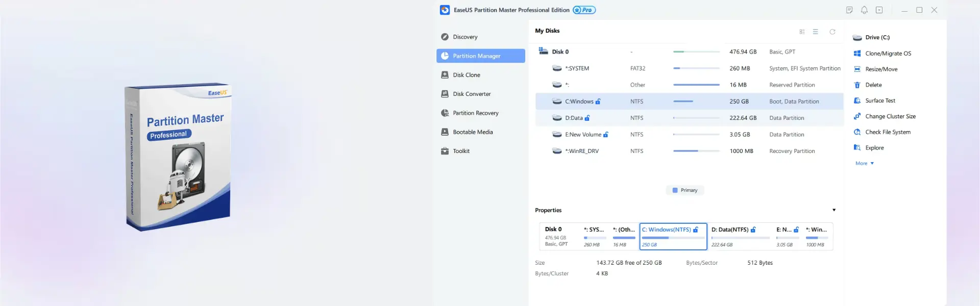
Task: Click the Discovery compass icon
Action: (x=445, y=37)
